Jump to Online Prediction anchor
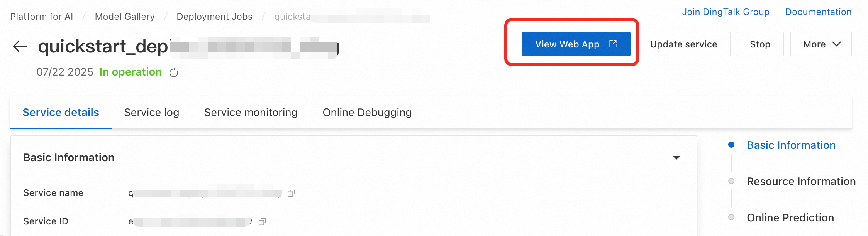The height and width of the screenshot is (236, 868). click(x=790, y=217)
